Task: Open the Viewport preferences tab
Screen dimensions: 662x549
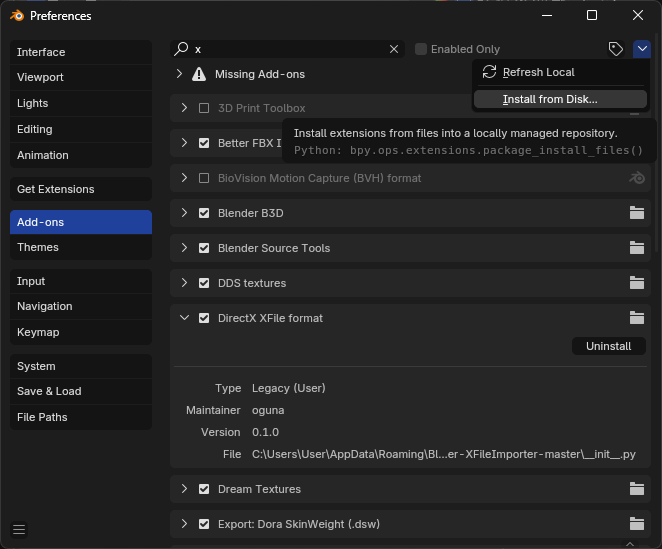Action: [x=81, y=77]
